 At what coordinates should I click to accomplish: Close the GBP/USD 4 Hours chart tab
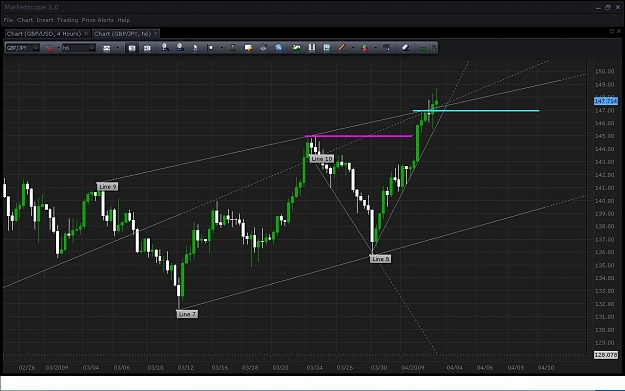86,34
